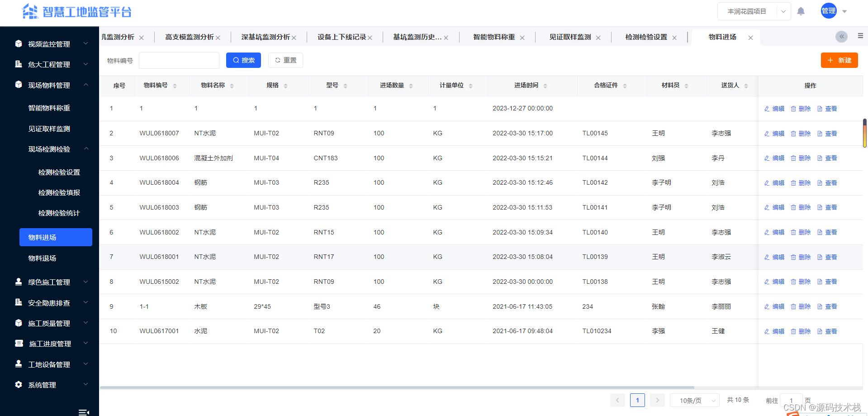Viewport: 868px width, 416px height.
Task: Switch to the 智能物料称重 tab
Action: 494,37
